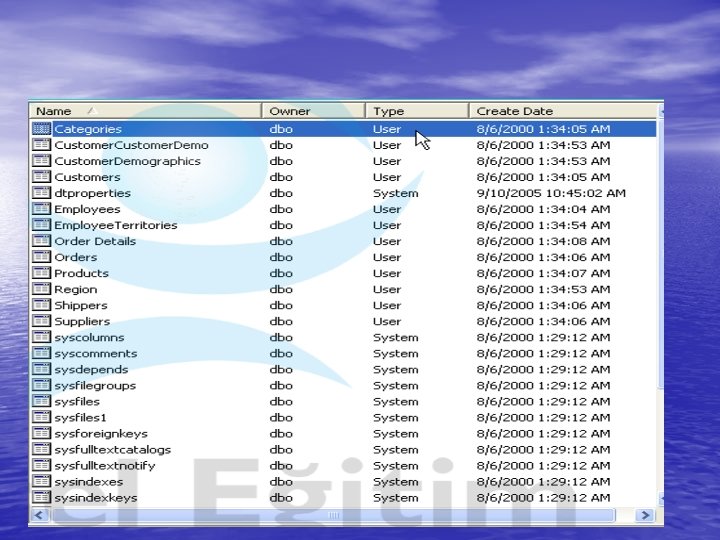Viewport: 720px width, 540px height.
Task: Click the horizontal scrollbar right arrow
Action: 645,515
